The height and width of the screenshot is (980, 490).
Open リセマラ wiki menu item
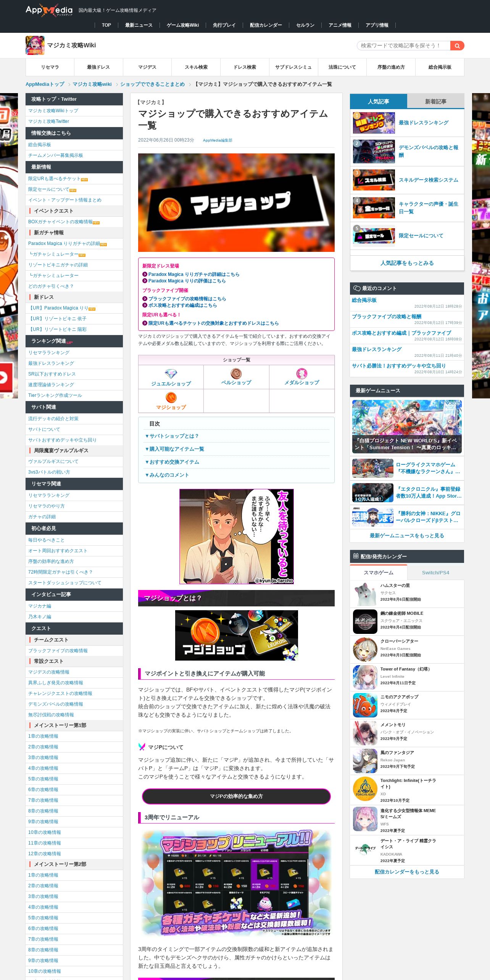pyautogui.click(x=50, y=67)
